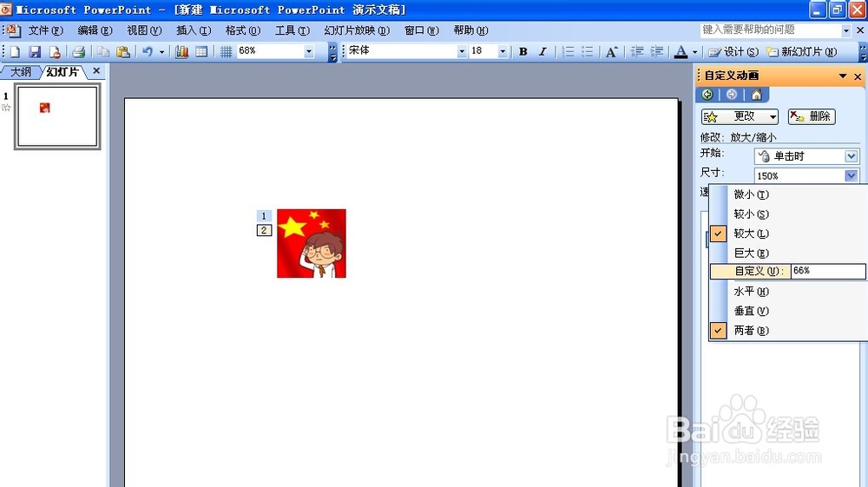Insert a table using the table icon

[201, 51]
